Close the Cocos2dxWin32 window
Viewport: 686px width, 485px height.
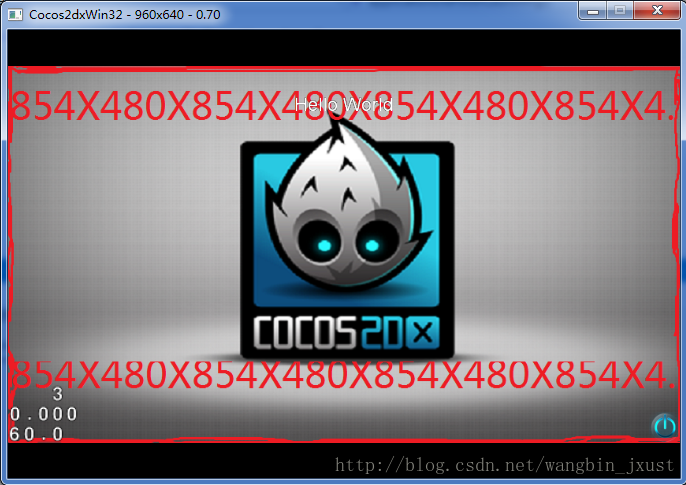(x=657, y=10)
